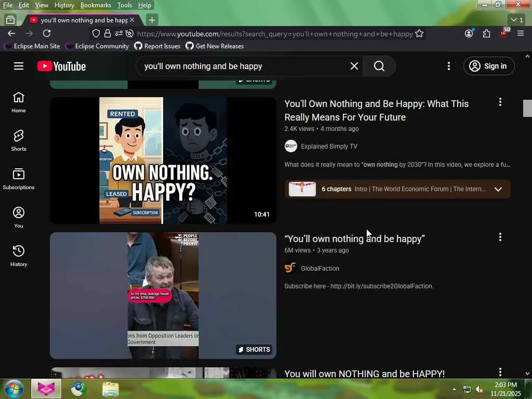Open the View menu
Viewport: 532px width, 399px height.
tap(42, 5)
